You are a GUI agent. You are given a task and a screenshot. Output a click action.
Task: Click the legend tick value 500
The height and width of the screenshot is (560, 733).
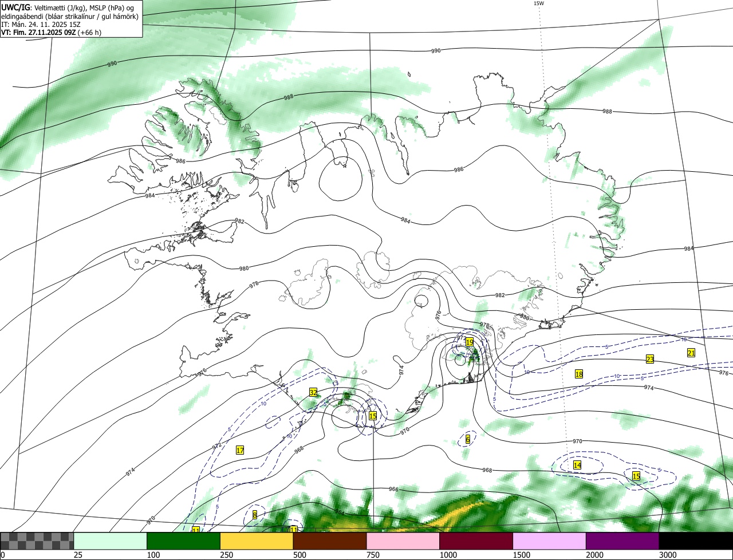coord(299,555)
